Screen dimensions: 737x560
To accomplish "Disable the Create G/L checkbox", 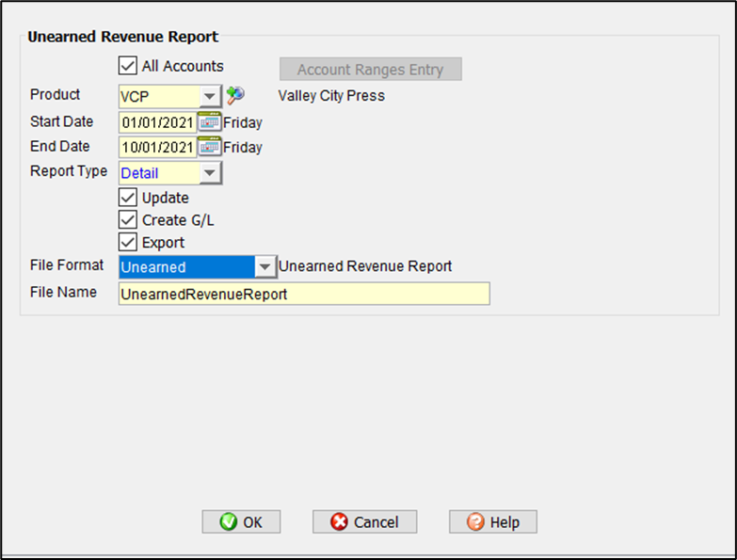I will 128,219.
